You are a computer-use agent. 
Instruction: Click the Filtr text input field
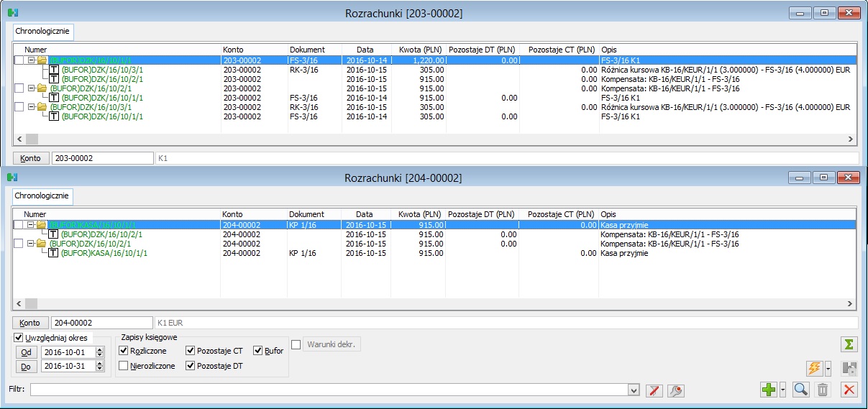pyautogui.click(x=329, y=390)
